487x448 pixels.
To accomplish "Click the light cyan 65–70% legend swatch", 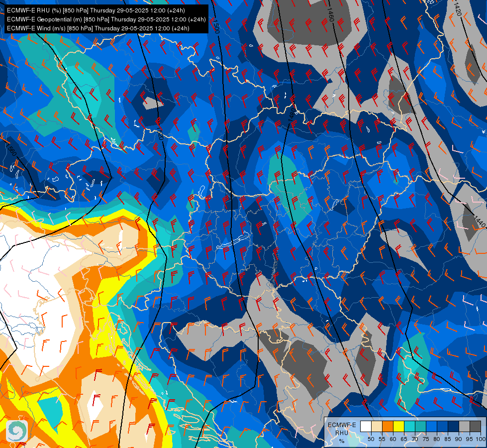I will pos(410,426).
